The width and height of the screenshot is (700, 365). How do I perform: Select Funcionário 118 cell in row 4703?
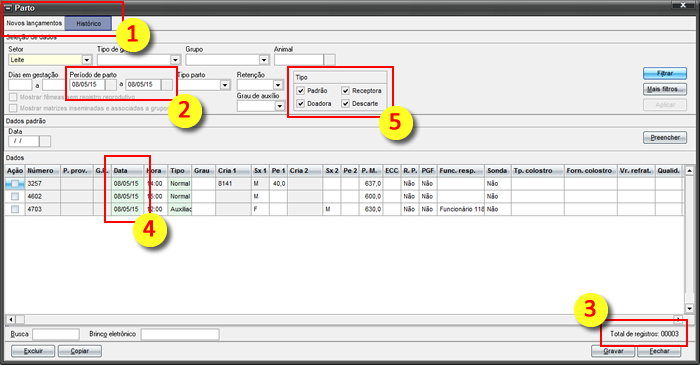tap(461, 209)
